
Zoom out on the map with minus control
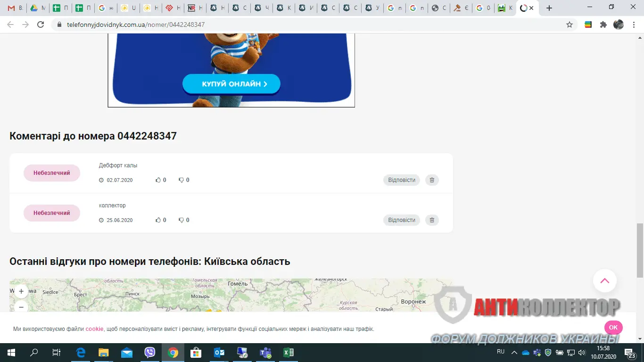pos(21,306)
